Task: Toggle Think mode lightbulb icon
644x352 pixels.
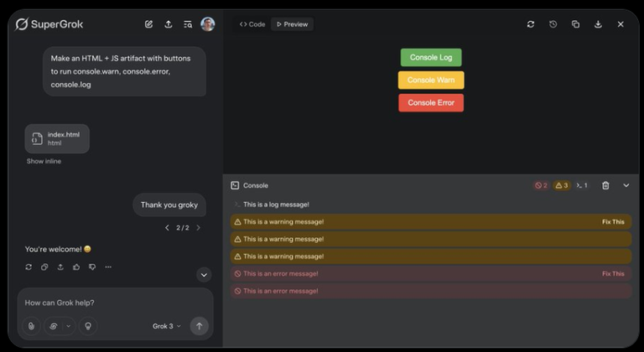Action: 88,326
